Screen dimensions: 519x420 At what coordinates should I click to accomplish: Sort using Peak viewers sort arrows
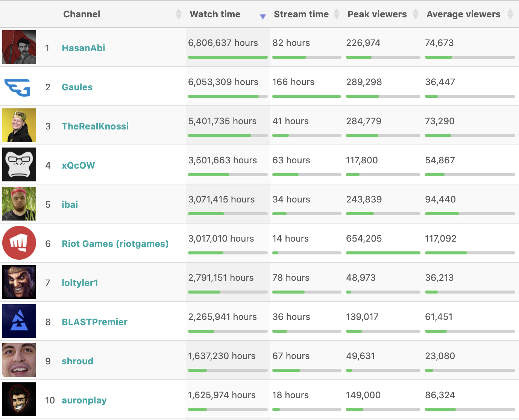[416, 14]
